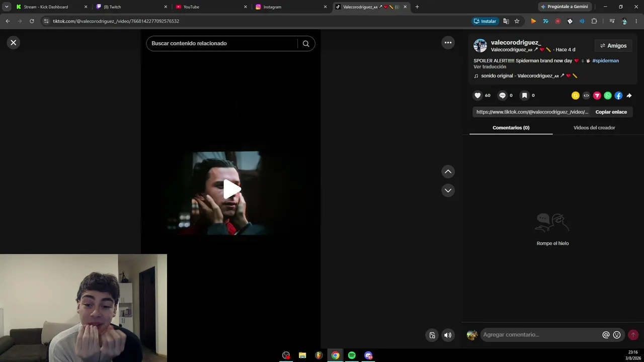Open the media controls icon
The width and height of the screenshot is (644, 362).
click(x=612, y=21)
